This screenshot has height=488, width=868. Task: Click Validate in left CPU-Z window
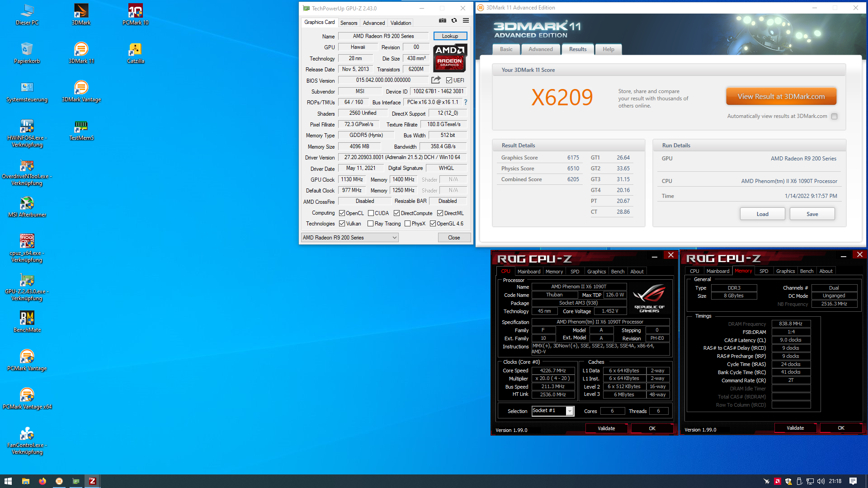tap(606, 428)
